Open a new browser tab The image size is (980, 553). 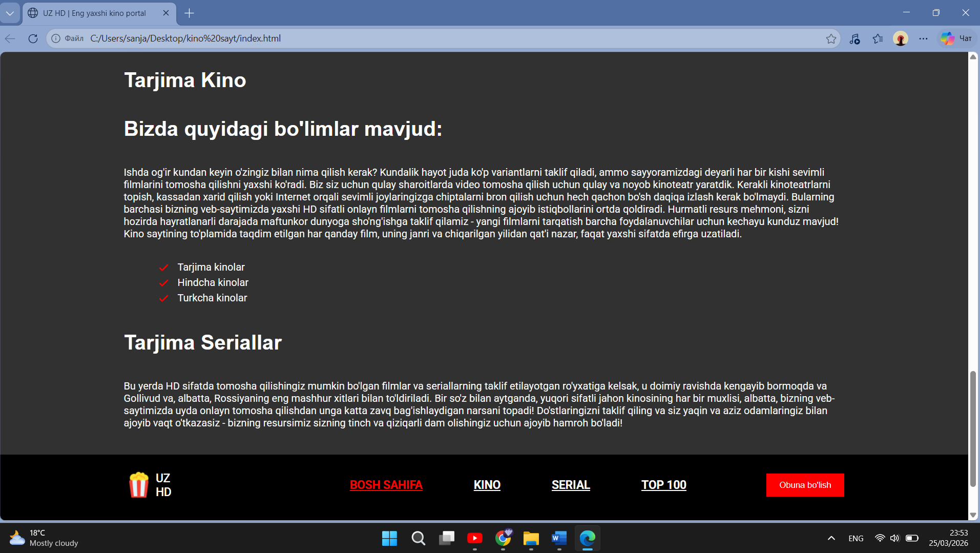[x=189, y=13]
